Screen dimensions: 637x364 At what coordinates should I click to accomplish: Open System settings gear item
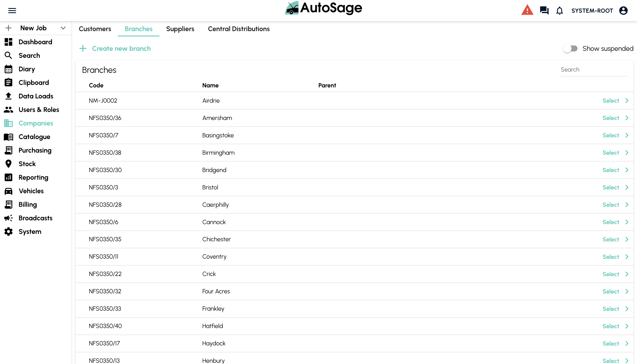[x=30, y=232]
